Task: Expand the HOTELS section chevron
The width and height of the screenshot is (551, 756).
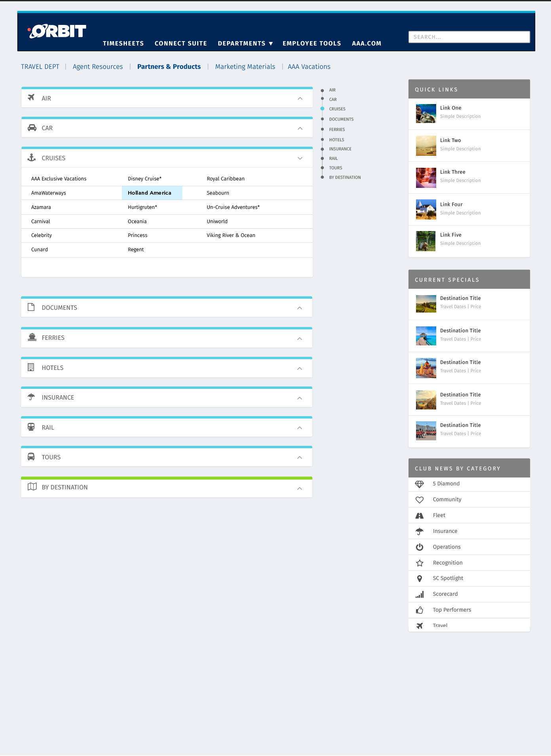Action: click(300, 368)
